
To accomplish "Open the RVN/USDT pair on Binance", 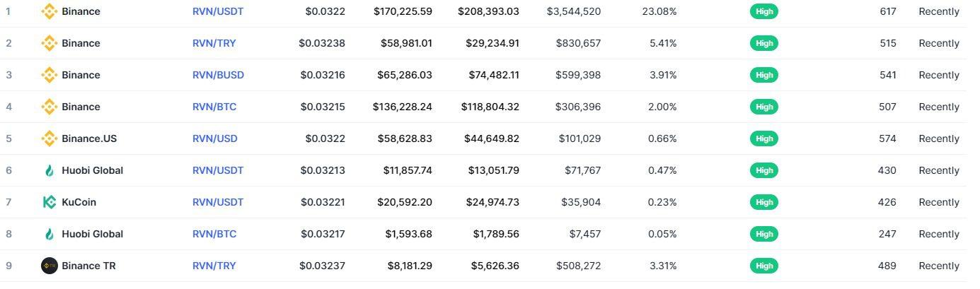I will click(x=218, y=11).
